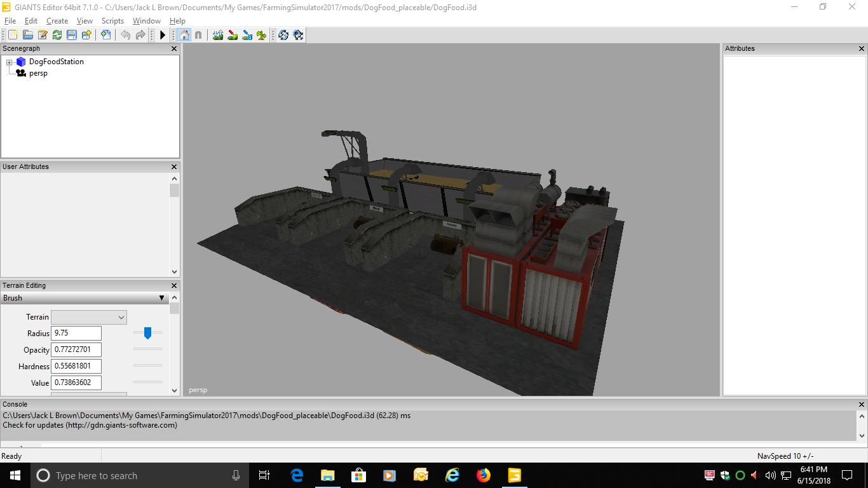
Task: Click the green reload arrows icon
Action: tap(57, 35)
